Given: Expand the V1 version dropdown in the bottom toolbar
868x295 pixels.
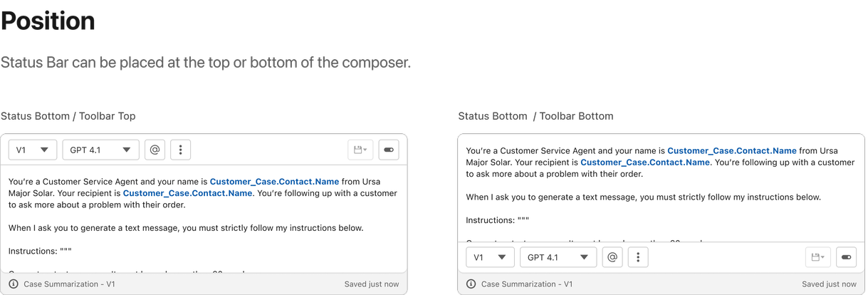Looking at the screenshot, I should point(490,257).
